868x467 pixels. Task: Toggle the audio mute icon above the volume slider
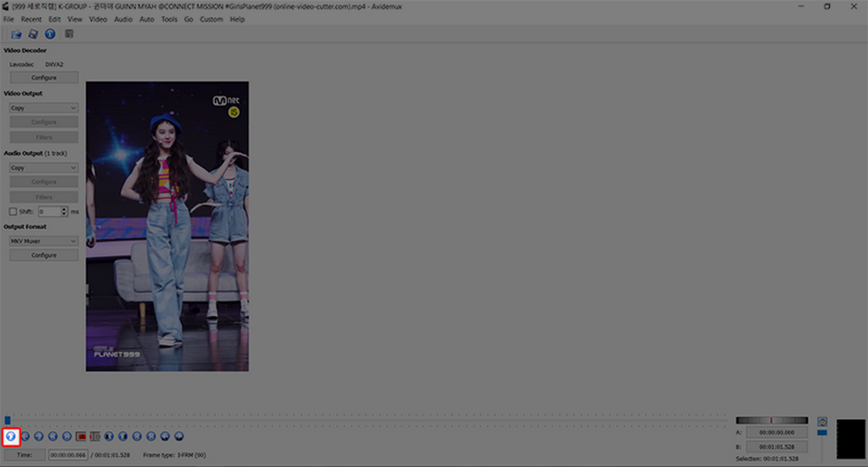[x=822, y=422]
